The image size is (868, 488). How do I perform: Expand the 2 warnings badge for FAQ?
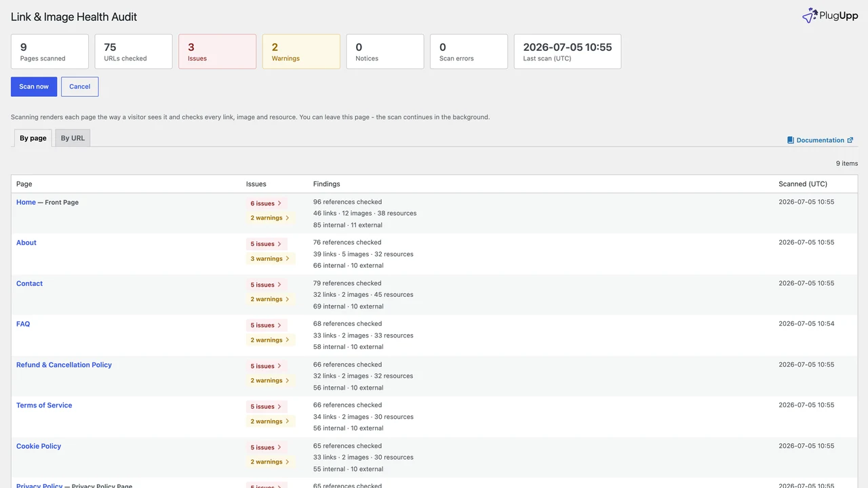[271, 340]
